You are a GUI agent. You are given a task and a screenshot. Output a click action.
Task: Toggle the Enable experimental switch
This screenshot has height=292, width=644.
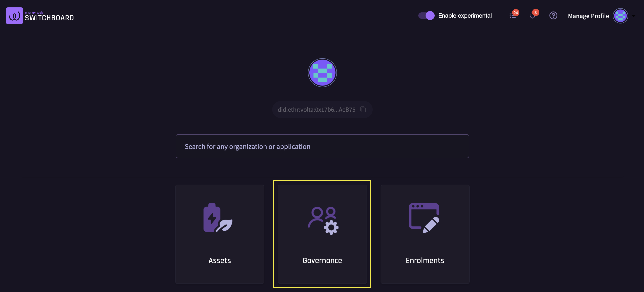(x=426, y=16)
